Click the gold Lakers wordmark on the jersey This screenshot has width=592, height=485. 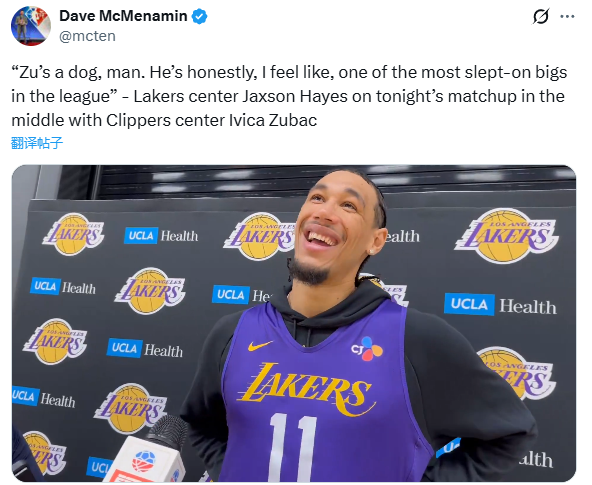pyautogui.click(x=306, y=389)
